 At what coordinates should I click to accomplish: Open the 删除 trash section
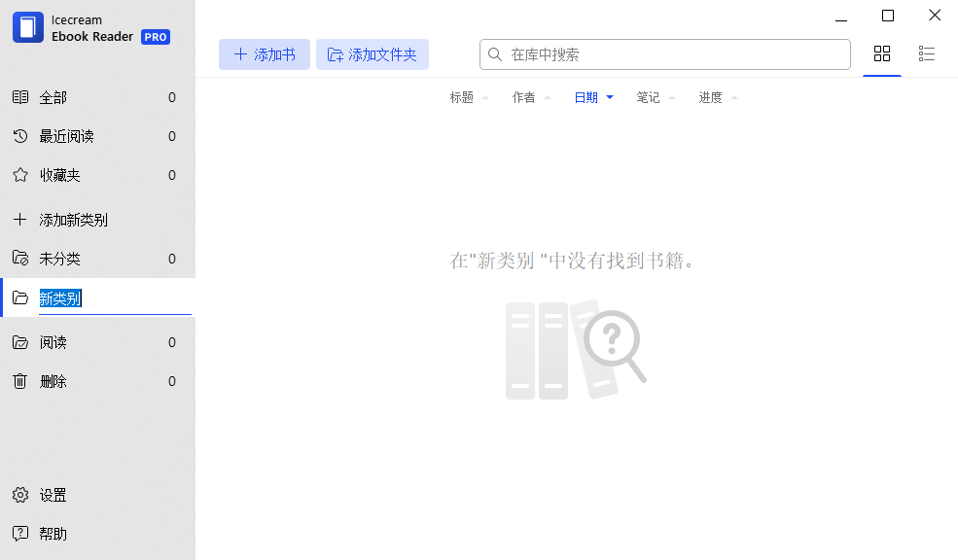point(53,380)
